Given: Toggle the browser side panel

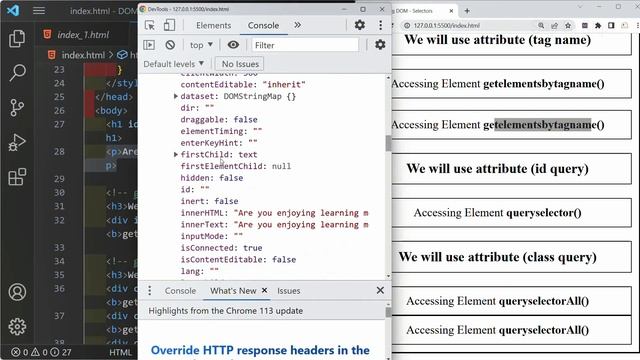Looking at the screenshot, I should point(611,25).
